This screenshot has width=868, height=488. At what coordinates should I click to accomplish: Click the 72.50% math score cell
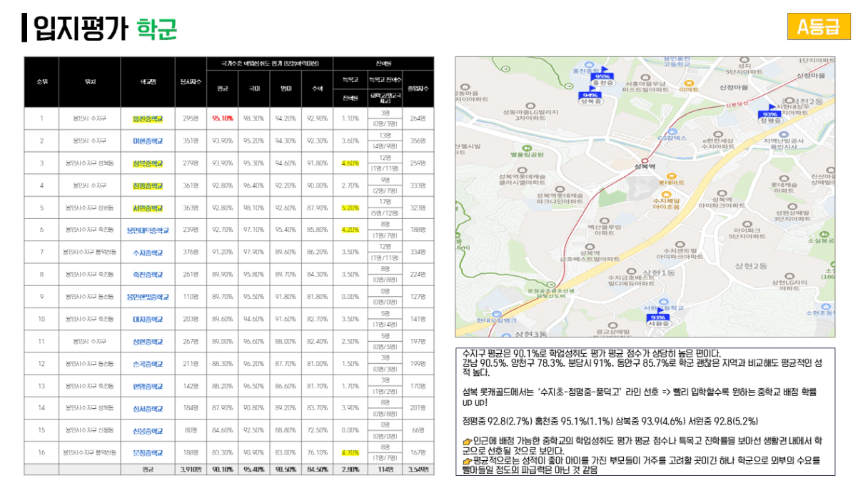[317, 430]
